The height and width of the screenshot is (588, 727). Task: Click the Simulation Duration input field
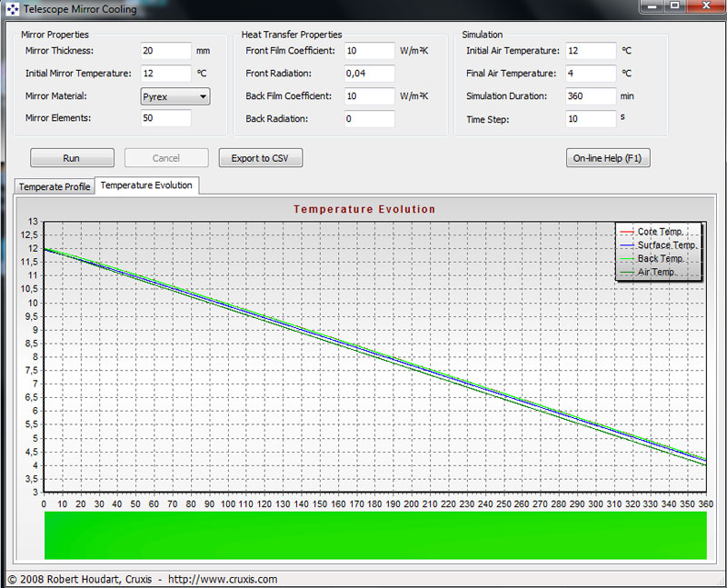591,96
